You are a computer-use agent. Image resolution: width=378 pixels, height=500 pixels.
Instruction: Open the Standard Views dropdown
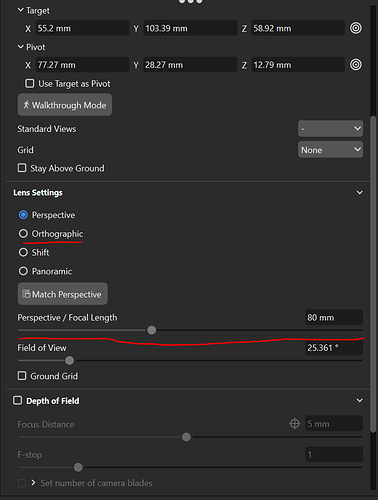tap(330, 128)
